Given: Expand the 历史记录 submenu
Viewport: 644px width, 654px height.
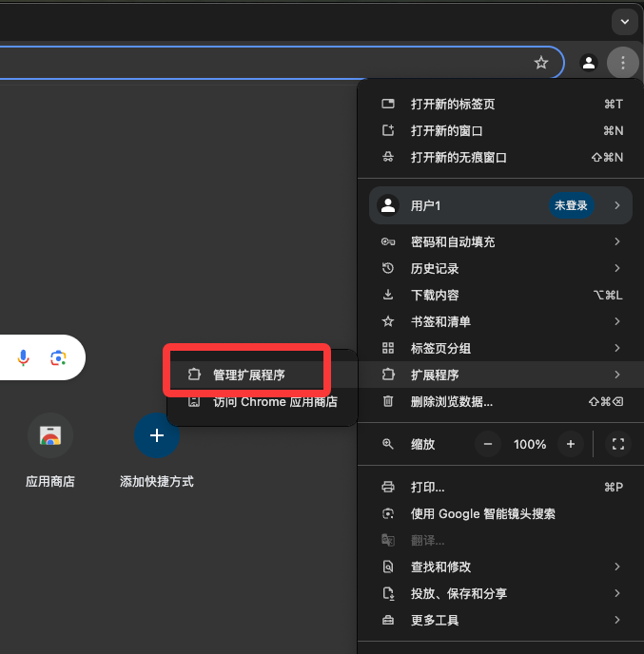Looking at the screenshot, I should tap(501, 268).
